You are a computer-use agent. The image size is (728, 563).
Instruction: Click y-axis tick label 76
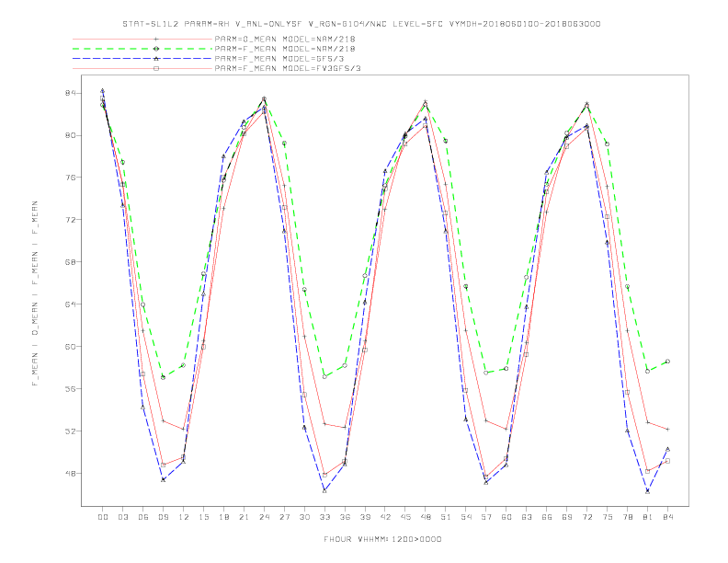pos(70,178)
